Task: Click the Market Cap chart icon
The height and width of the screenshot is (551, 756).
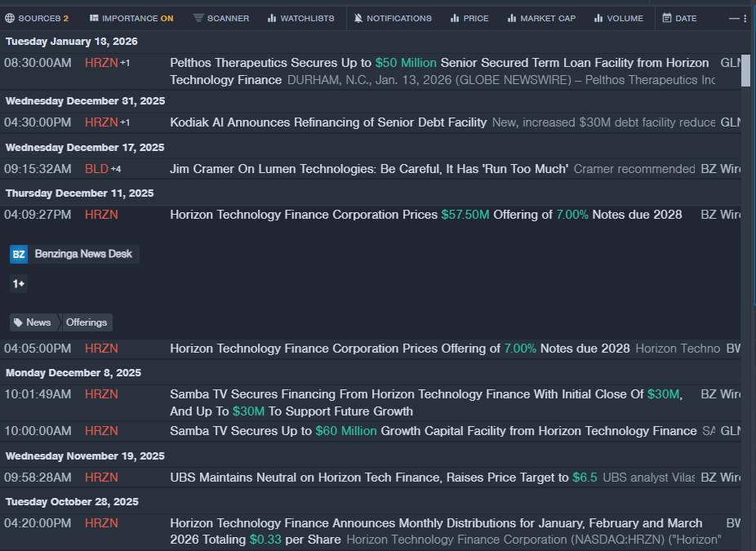Action: (510, 18)
